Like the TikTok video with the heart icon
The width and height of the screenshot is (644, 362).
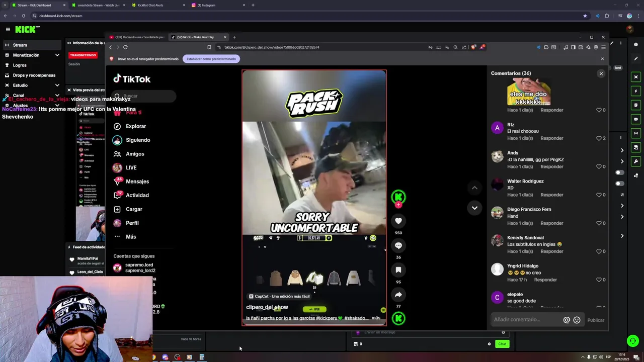[x=398, y=221]
